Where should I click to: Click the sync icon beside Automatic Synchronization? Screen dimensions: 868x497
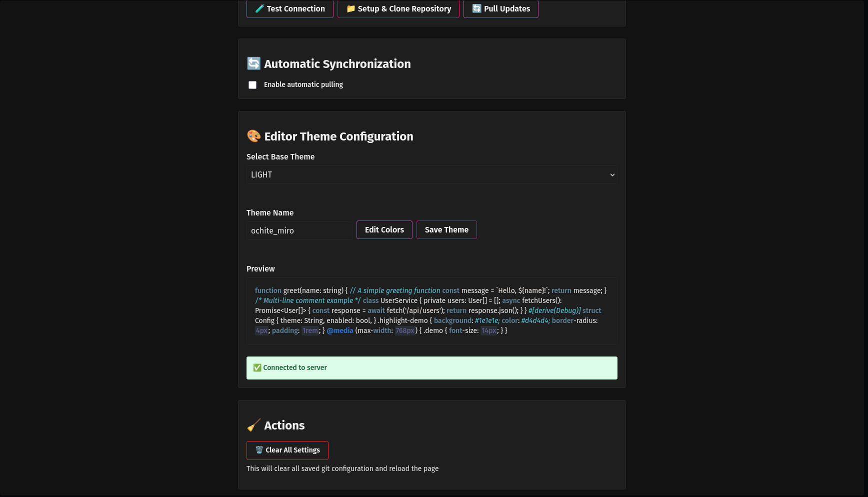(254, 63)
